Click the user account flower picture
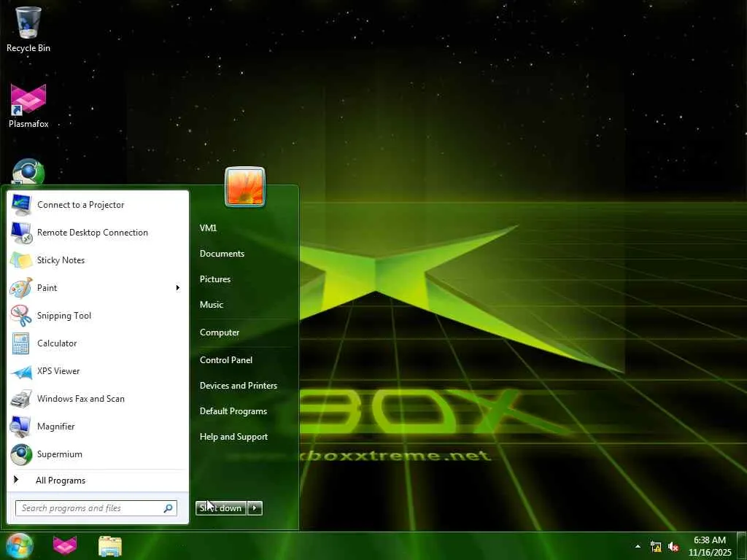Image resolution: width=747 pixels, height=560 pixels. click(x=245, y=187)
